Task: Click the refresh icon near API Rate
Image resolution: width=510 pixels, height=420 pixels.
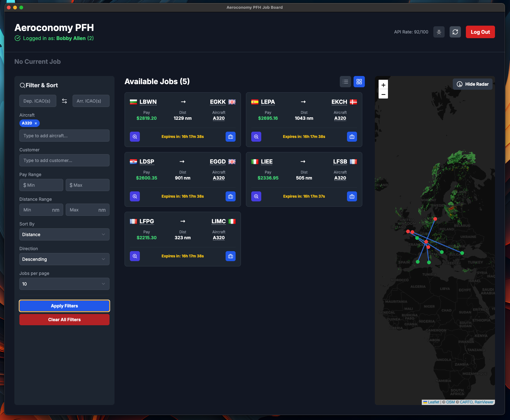Action: pyautogui.click(x=455, y=32)
